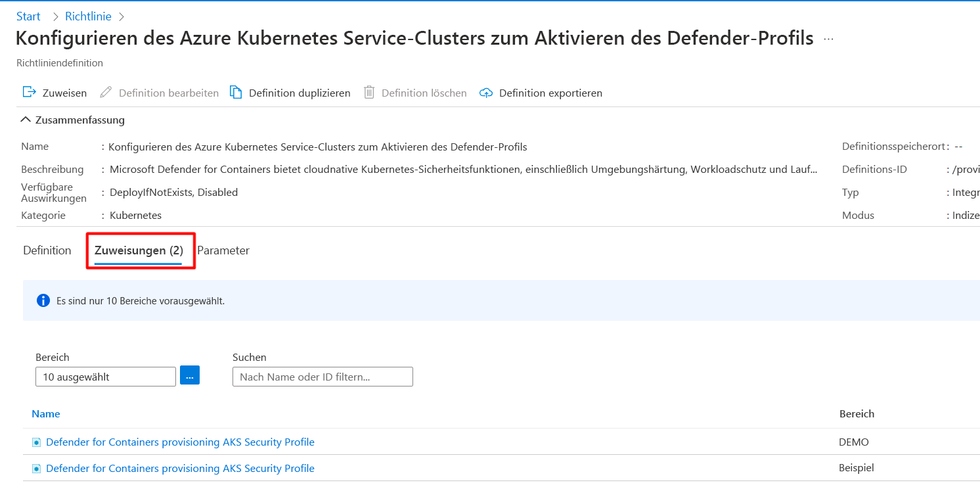This screenshot has height=491, width=980.
Task: Switch to the Parameter tab
Action: [223, 250]
